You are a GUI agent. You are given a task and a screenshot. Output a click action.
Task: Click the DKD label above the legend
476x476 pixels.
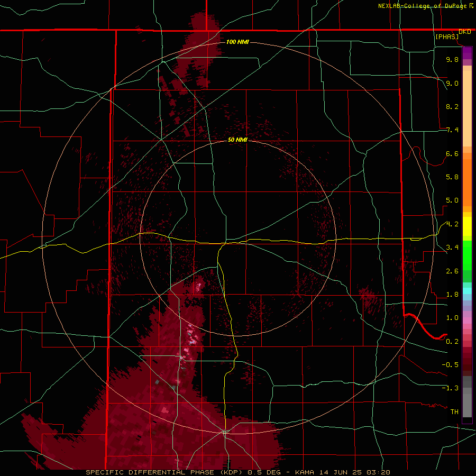[x=464, y=32]
